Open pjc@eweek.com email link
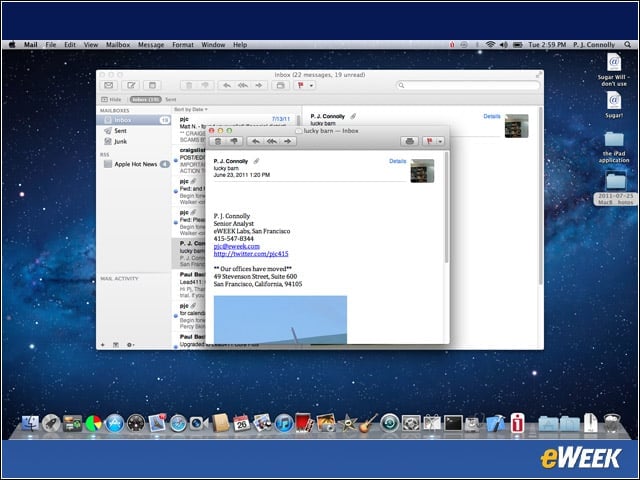This screenshot has height=480, width=640. coord(237,247)
